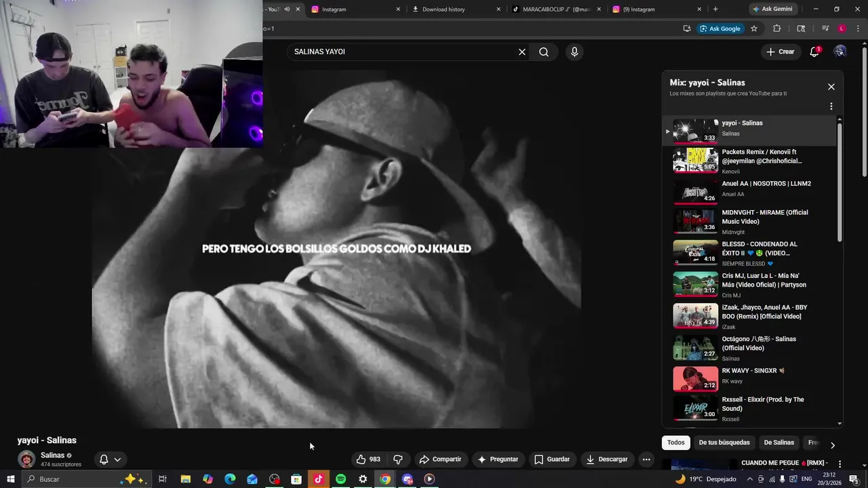Click the Crear button
The image size is (868, 488).
click(x=780, y=52)
